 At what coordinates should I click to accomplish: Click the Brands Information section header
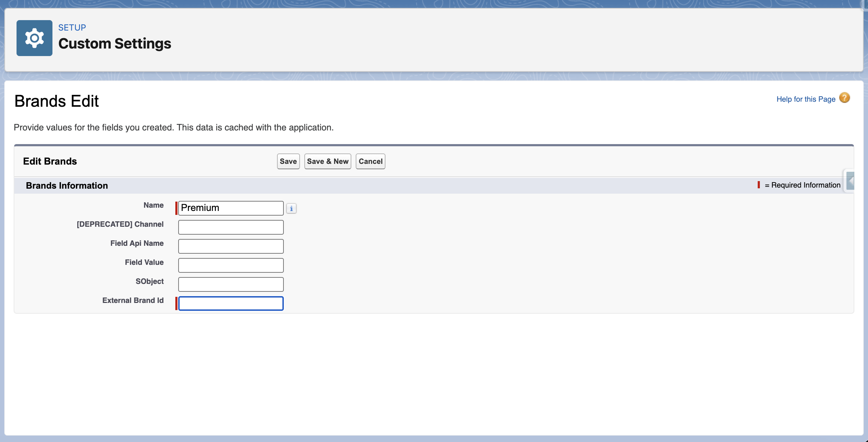(x=67, y=185)
